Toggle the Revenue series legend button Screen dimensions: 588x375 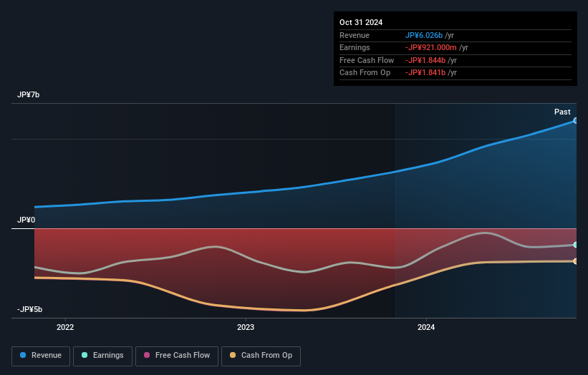click(41, 356)
